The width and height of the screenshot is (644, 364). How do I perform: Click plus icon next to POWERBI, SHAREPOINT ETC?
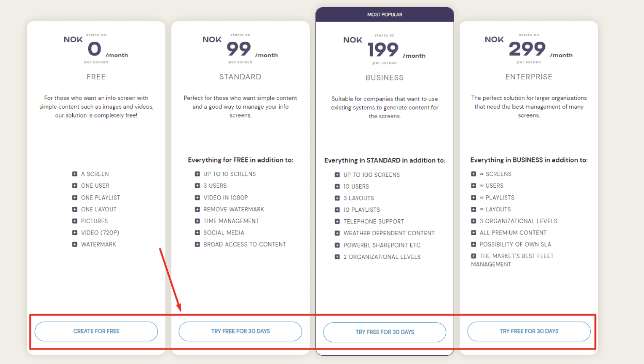pyautogui.click(x=337, y=245)
